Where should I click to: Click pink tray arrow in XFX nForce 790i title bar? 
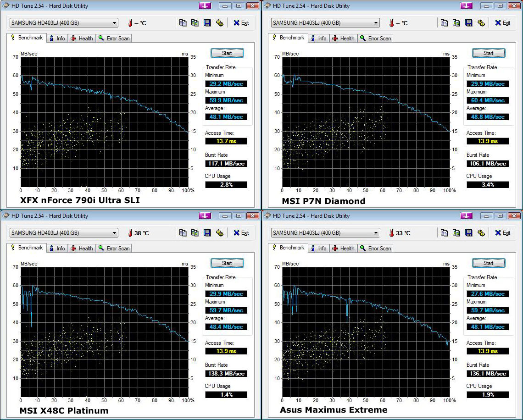point(205,6)
